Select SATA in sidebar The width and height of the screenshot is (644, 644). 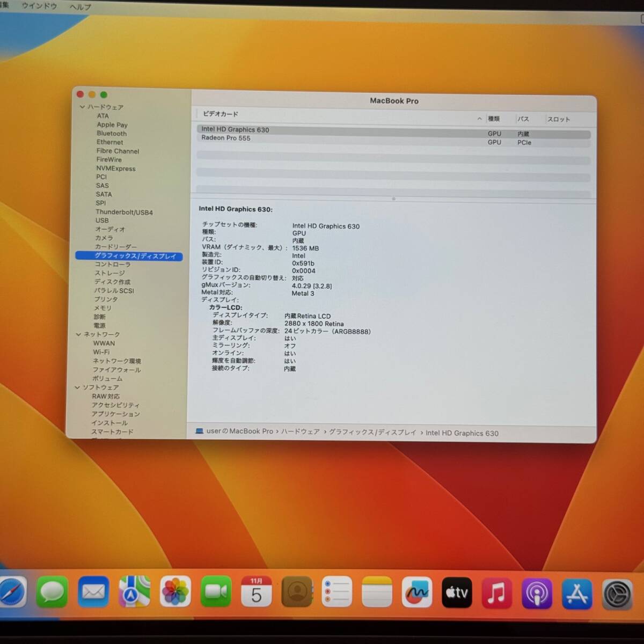coord(104,194)
